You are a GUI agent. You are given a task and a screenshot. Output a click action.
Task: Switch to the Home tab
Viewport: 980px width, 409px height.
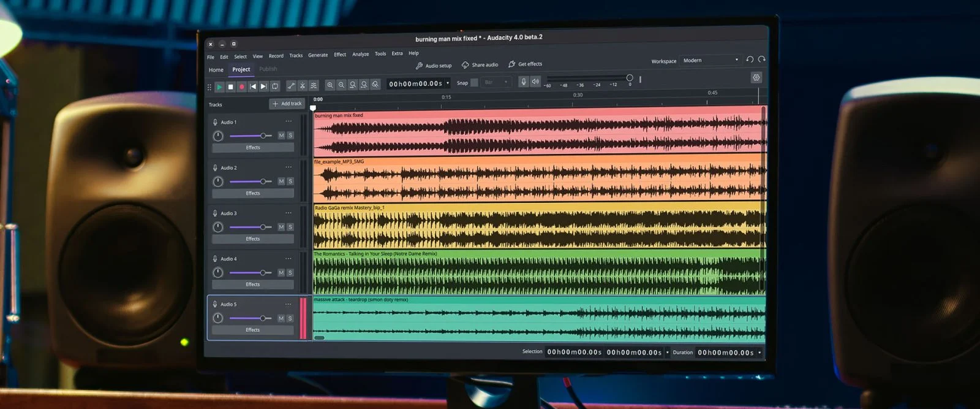coord(216,70)
